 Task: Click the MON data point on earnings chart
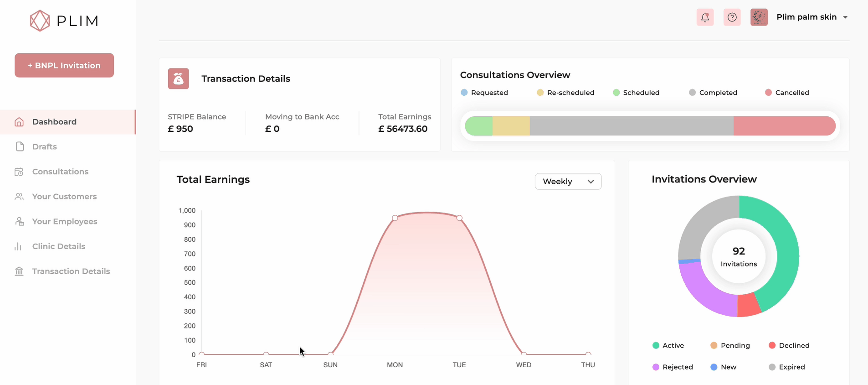click(395, 218)
